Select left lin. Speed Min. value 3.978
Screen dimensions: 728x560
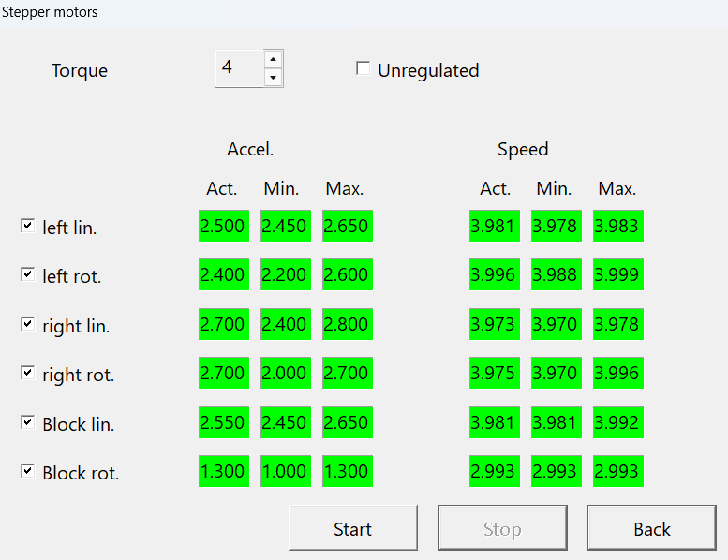tap(557, 226)
